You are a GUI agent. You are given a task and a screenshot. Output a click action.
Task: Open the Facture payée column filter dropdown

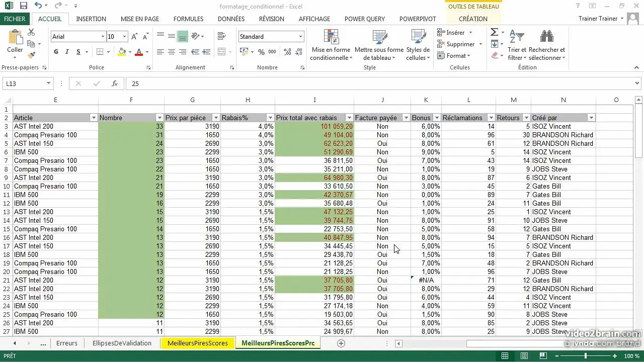406,118
